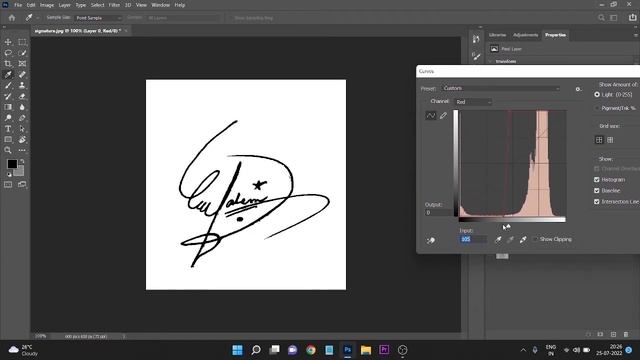This screenshot has width=640, height=360.
Task: Select the simple grid size icon
Action: click(599, 140)
